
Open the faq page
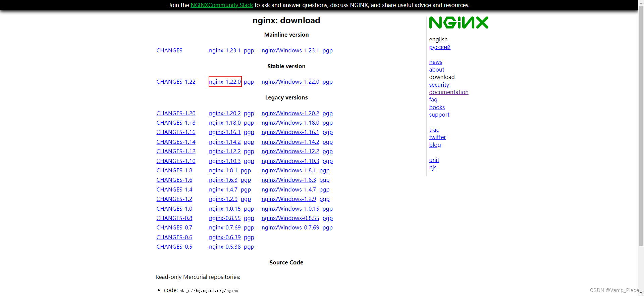pos(433,99)
